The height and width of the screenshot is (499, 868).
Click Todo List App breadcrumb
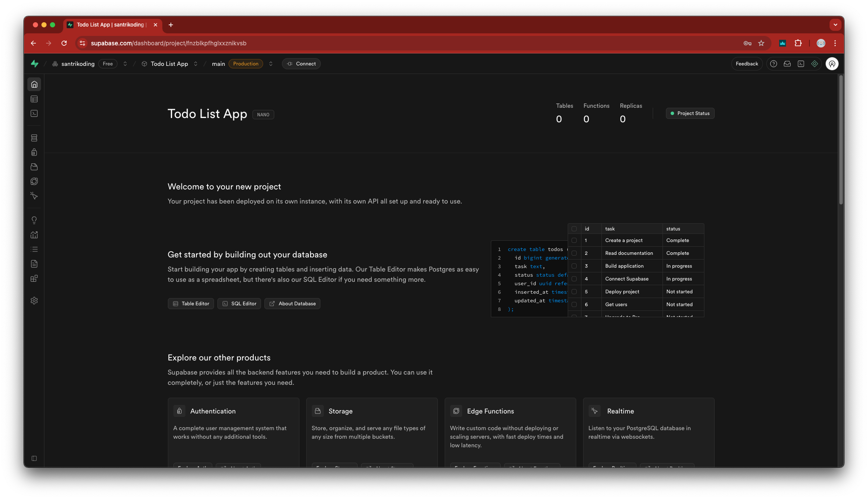[169, 64]
